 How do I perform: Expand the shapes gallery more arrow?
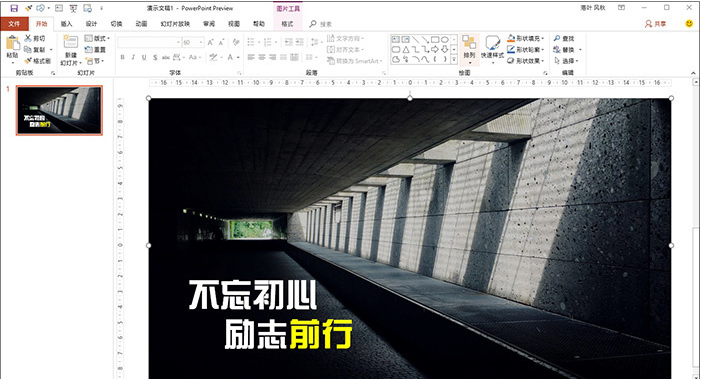[454, 59]
